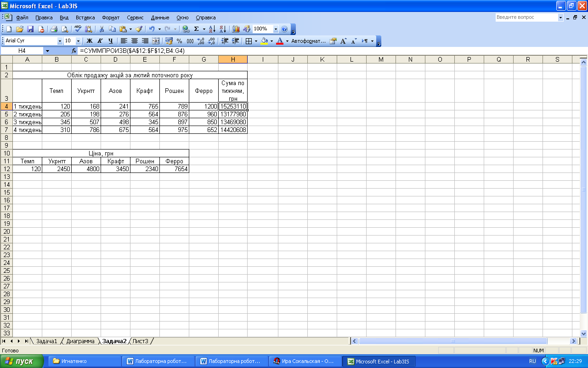Apply thousands separator 000 icon
The image size is (588, 368).
click(190, 41)
